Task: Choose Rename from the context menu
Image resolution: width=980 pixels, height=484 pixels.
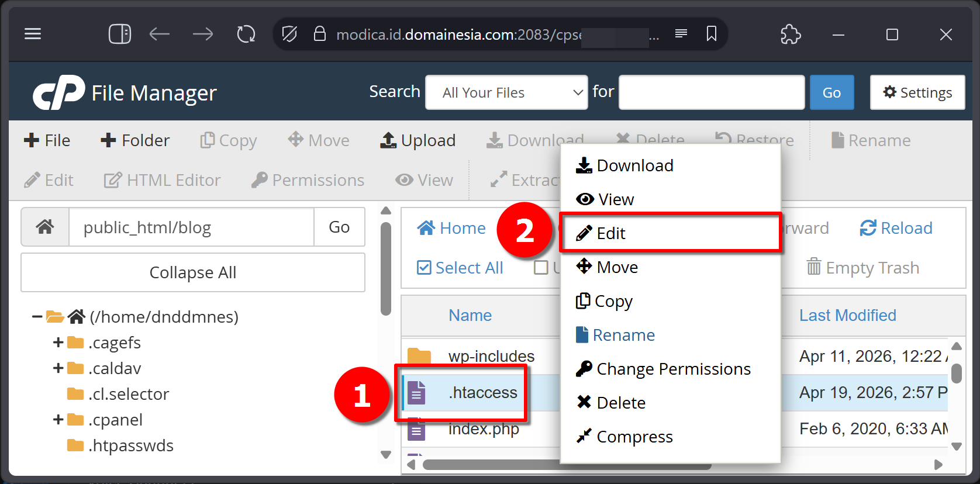Action: [x=670, y=335]
